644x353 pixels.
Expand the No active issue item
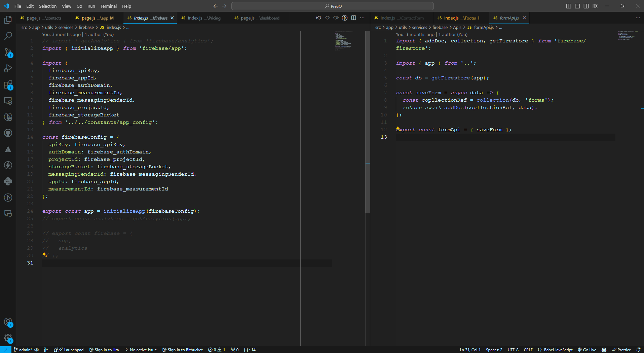141,350
